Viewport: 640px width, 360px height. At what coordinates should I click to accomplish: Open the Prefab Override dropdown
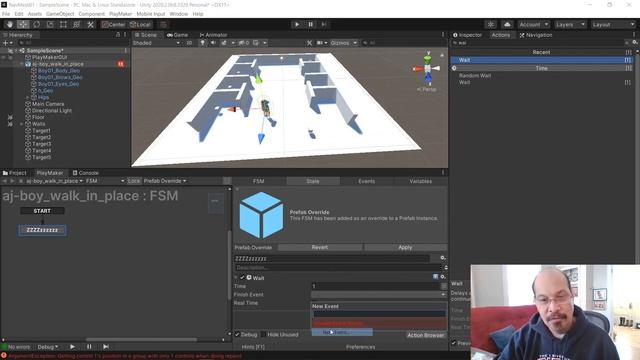[x=165, y=181]
